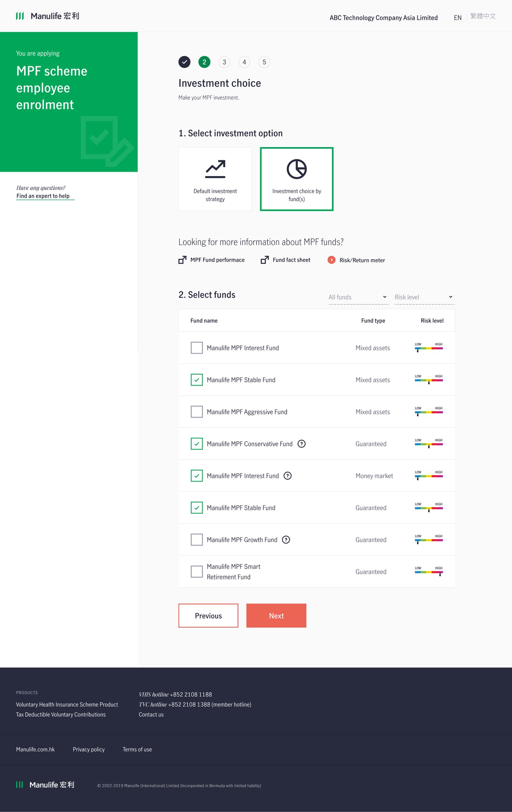Click the risk meter for Smart Retirement Fund

[x=429, y=571]
